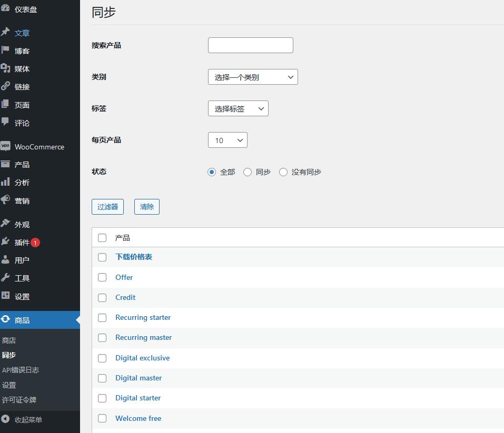Check the box for Digital starter
Viewport: 504px width, 433px height.
pos(102,398)
